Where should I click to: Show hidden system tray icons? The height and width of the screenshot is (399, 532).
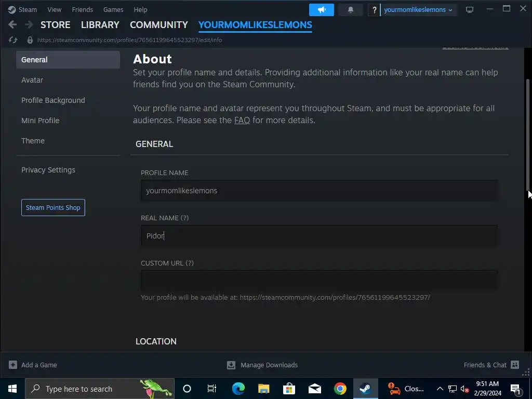click(x=440, y=389)
